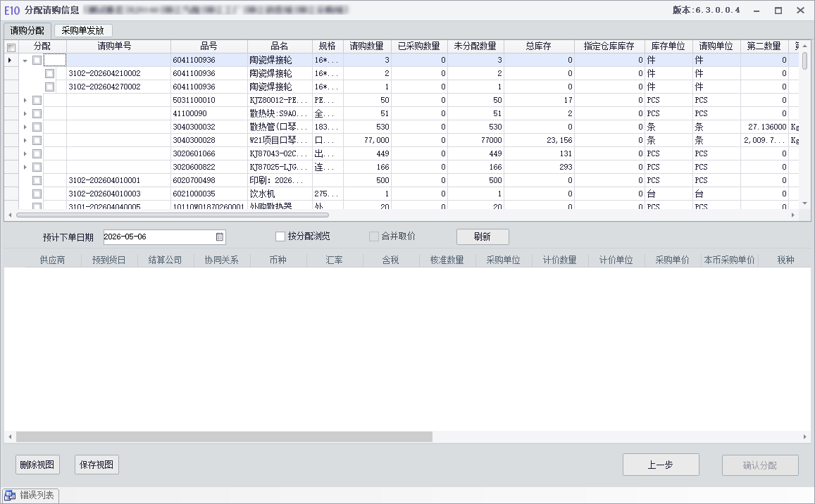Check the 分配 box for item 3020601066
This screenshot has width=815, height=504.
37,153
